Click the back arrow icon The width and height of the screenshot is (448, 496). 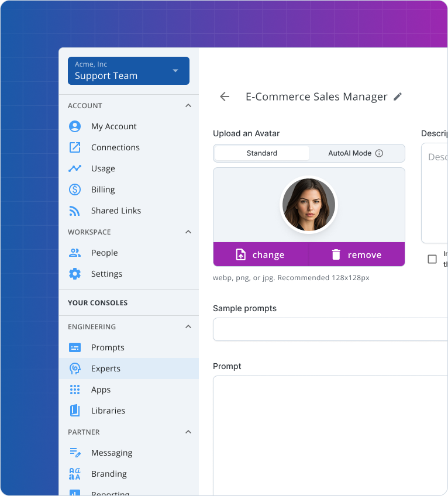pos(225,97)
